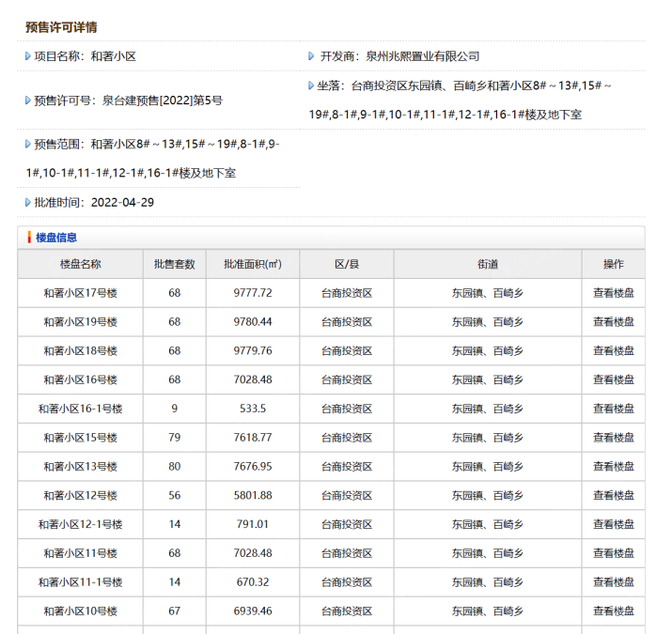Open 查看楼盘 for 和著小区16号楼
This screenshot has width=672, height=634.
tap(614, 379)
